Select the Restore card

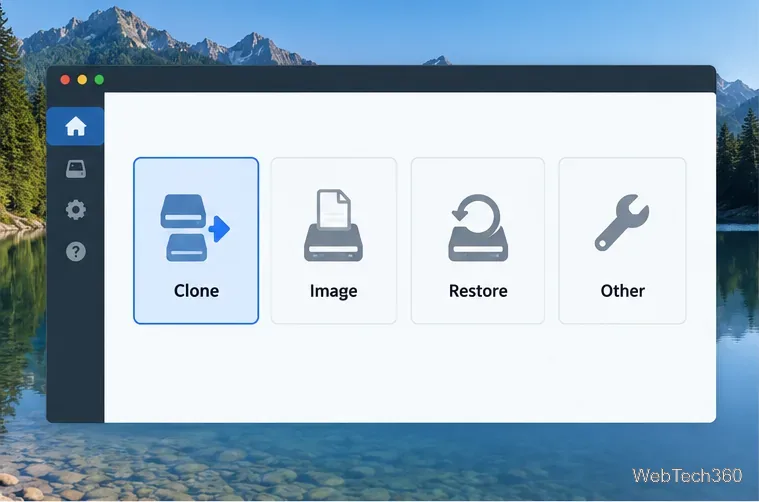tap(478, 241)
